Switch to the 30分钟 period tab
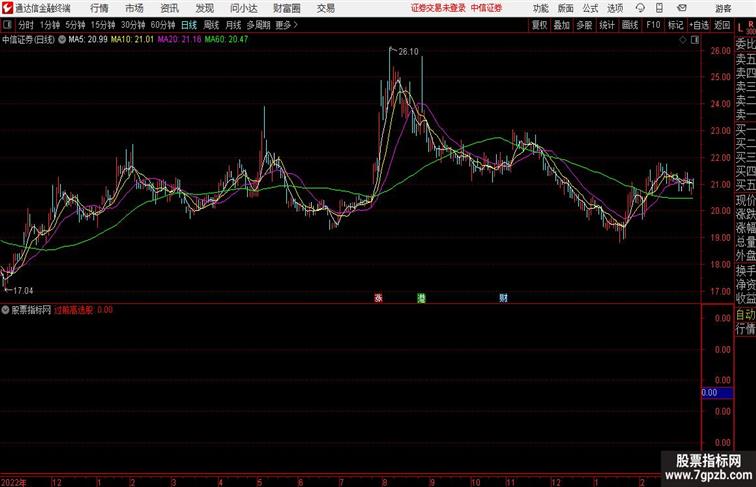Viewport: 756px width, 487px height. pyautogui.click(x=133, y=25)
